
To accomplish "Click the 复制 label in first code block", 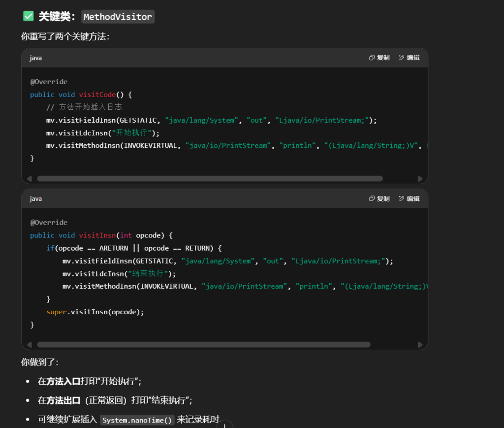I will click(x=383, y=58).
